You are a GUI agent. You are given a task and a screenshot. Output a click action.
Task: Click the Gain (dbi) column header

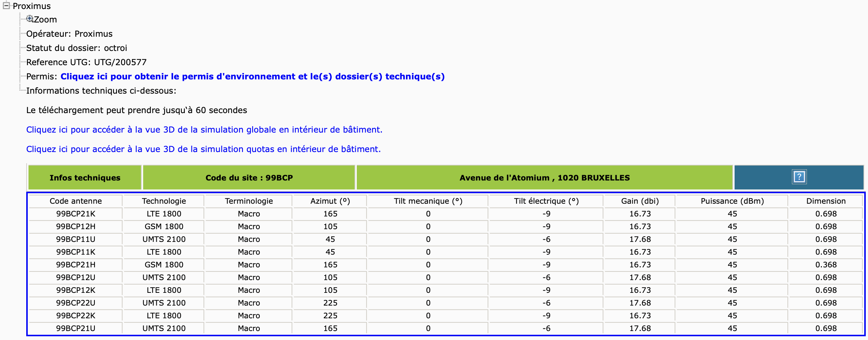[x=640, y=201]
